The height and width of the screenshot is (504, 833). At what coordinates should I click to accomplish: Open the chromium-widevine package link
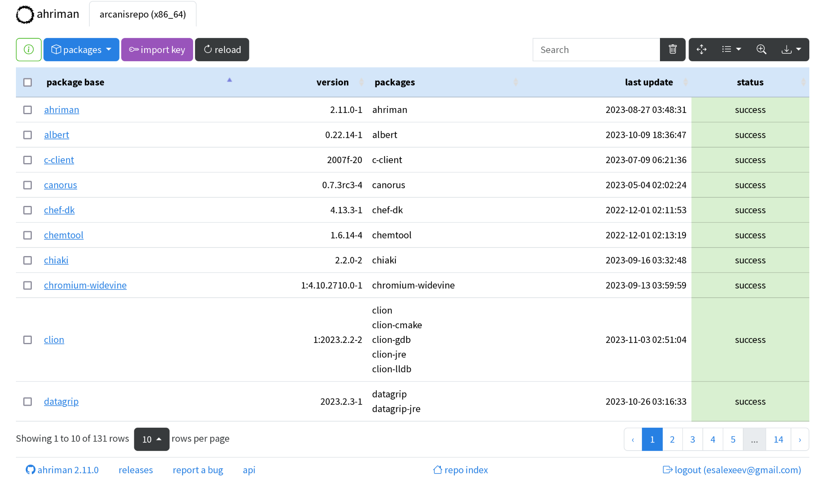85,285
